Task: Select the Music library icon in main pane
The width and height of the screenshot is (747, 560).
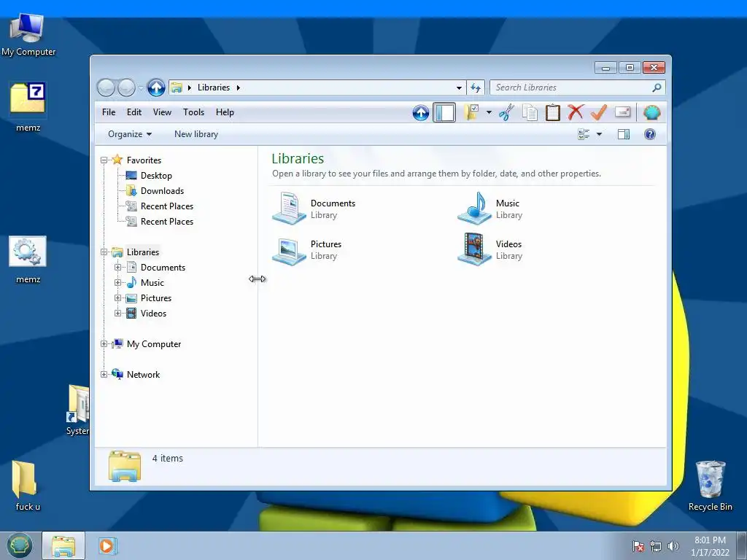Action: 474,208
